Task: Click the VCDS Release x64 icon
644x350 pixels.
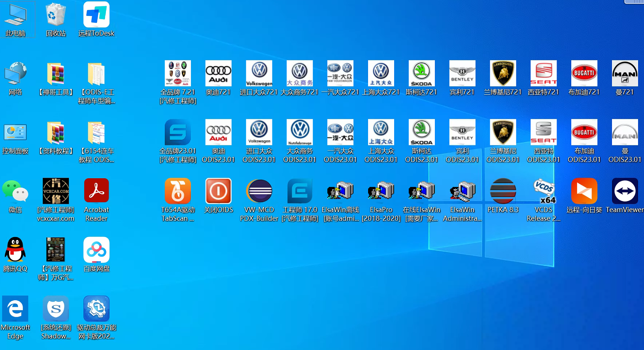Action: (x=543, y=191)
